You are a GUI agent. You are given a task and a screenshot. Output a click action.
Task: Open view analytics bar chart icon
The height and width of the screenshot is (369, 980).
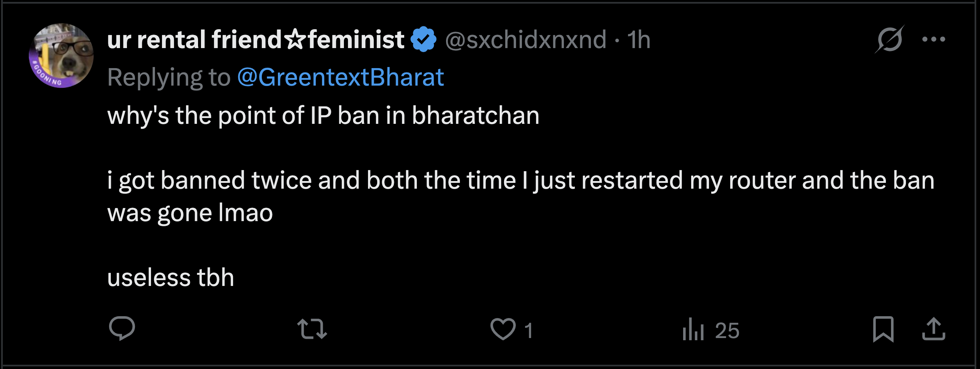[693, 330]
